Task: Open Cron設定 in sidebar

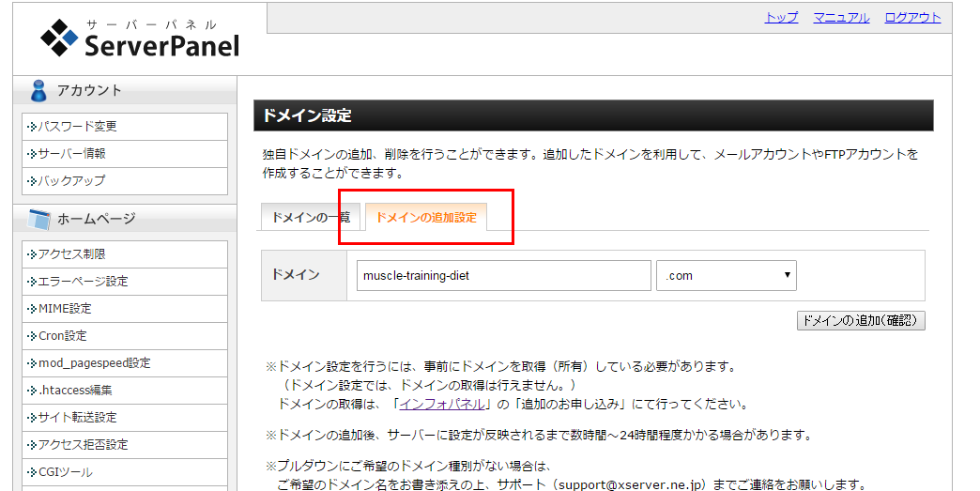Action: tap(65, 336)
